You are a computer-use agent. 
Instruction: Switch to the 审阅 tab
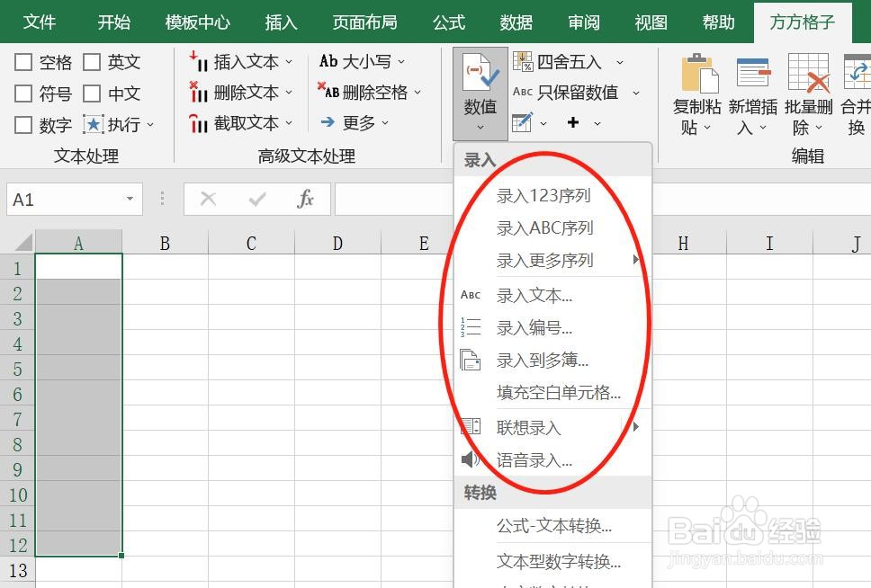point(583,22)
